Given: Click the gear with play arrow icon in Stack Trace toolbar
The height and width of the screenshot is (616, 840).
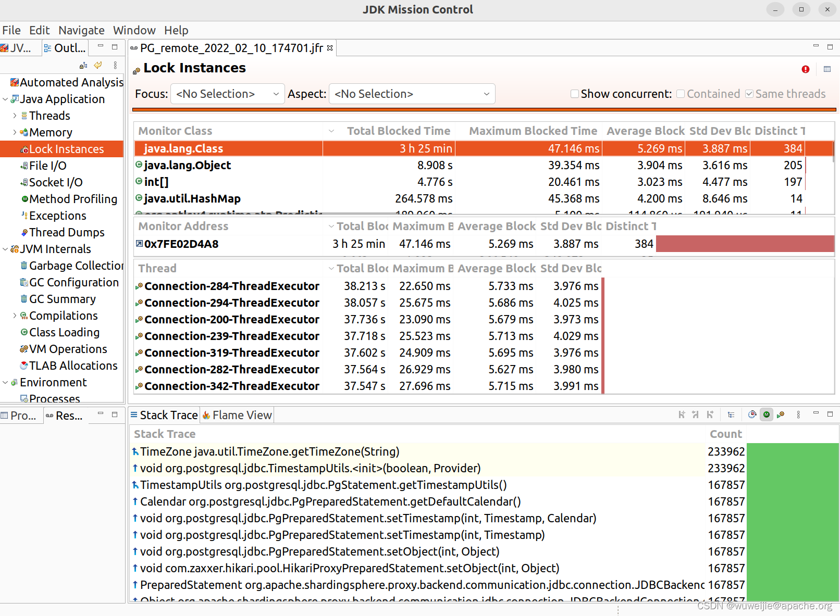Looking at the screenshot, I should tap(781, 415).
